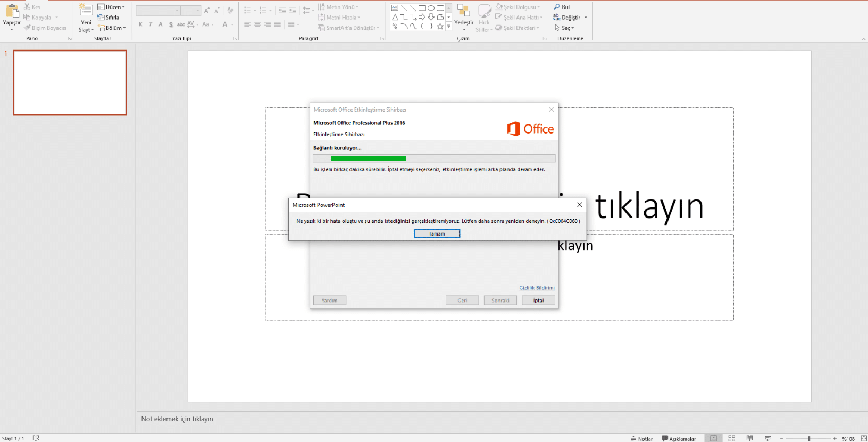
Task: Click the zoom slider handle
Action: pos(809,438)
